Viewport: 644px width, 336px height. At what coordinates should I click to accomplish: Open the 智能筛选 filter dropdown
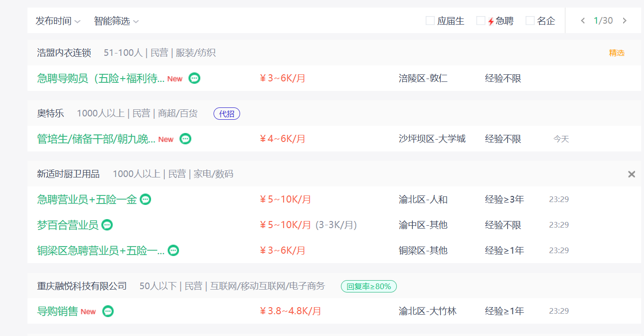pyautogui.click(x=116, y=21)
